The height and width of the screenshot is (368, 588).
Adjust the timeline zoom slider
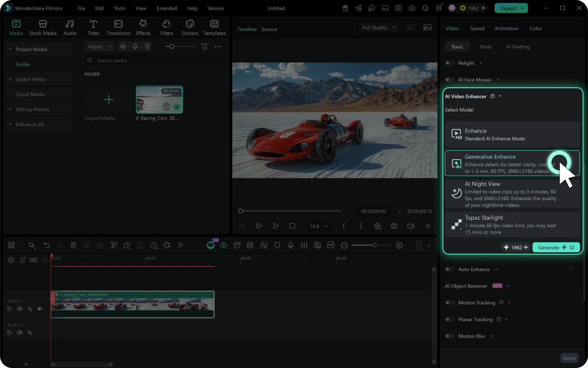point(371,245)
